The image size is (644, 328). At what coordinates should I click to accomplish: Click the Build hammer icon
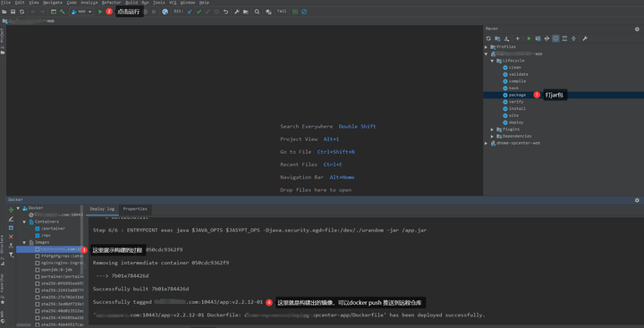pyautogui.click(x=63, y=12)
